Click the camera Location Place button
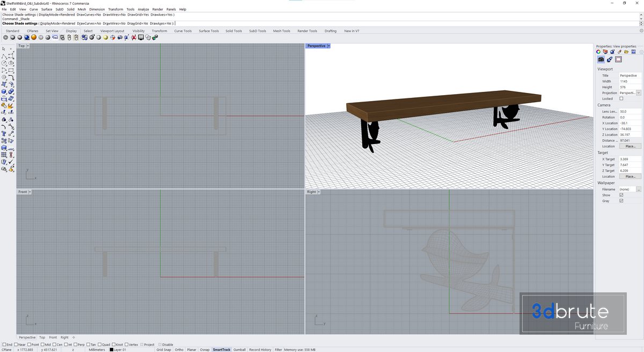Screen dimensions: 644x352 click(x=630, y=146)
